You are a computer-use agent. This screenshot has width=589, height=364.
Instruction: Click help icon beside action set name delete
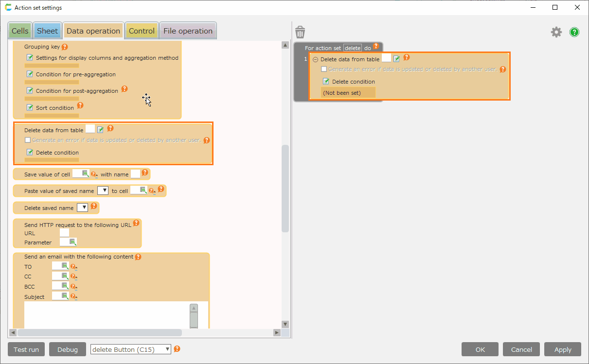pos(375,46)
